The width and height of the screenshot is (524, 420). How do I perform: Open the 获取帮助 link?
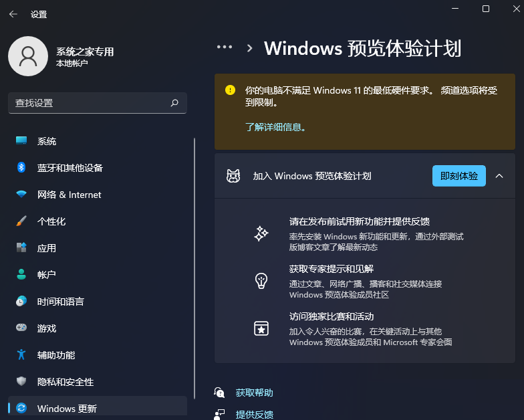(x=254, y=393)
